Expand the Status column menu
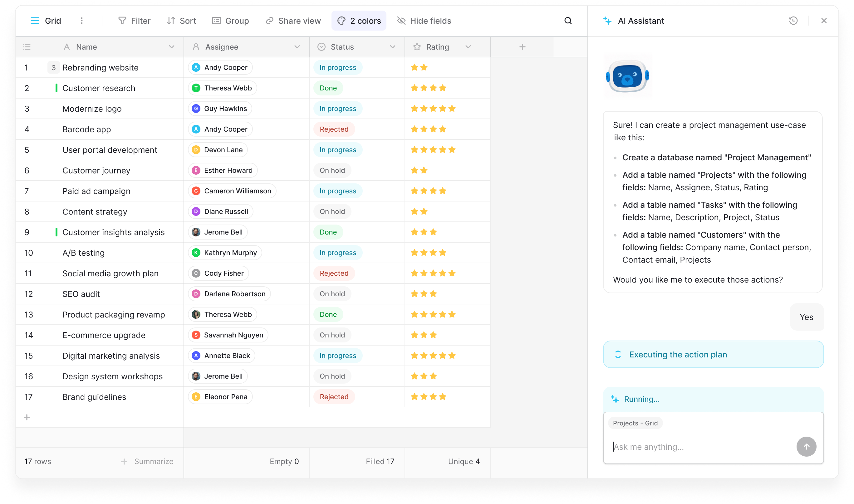 pyautogui.click(x=393, y=46)
